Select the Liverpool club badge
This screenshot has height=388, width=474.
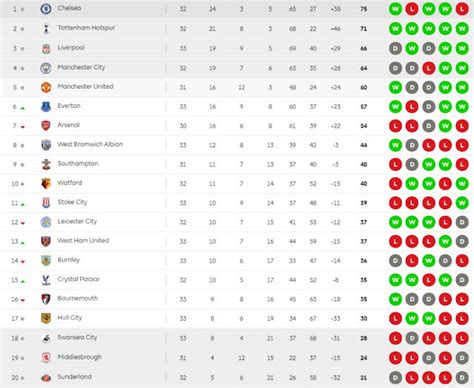click(x=46, y=49)
